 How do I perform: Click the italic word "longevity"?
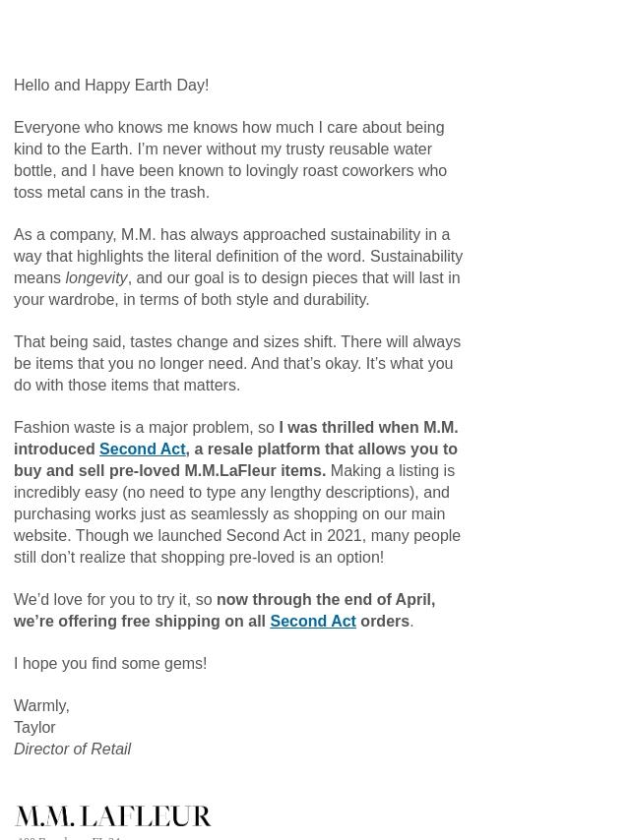[95, 278]
